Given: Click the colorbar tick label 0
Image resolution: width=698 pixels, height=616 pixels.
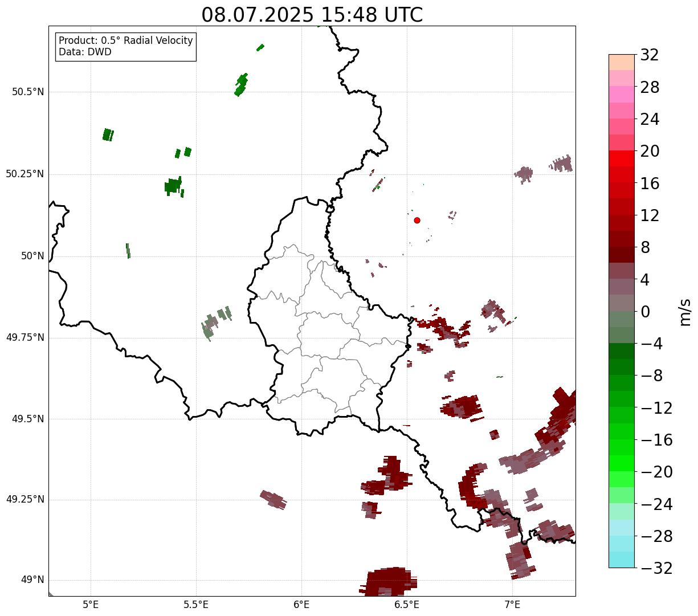Looking at the screenshot, I should click(645, 312).
